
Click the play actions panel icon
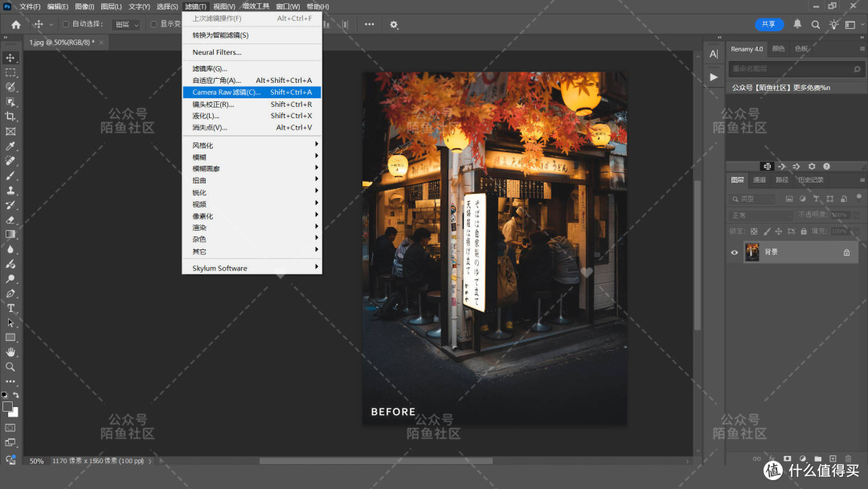click(714, 77)
